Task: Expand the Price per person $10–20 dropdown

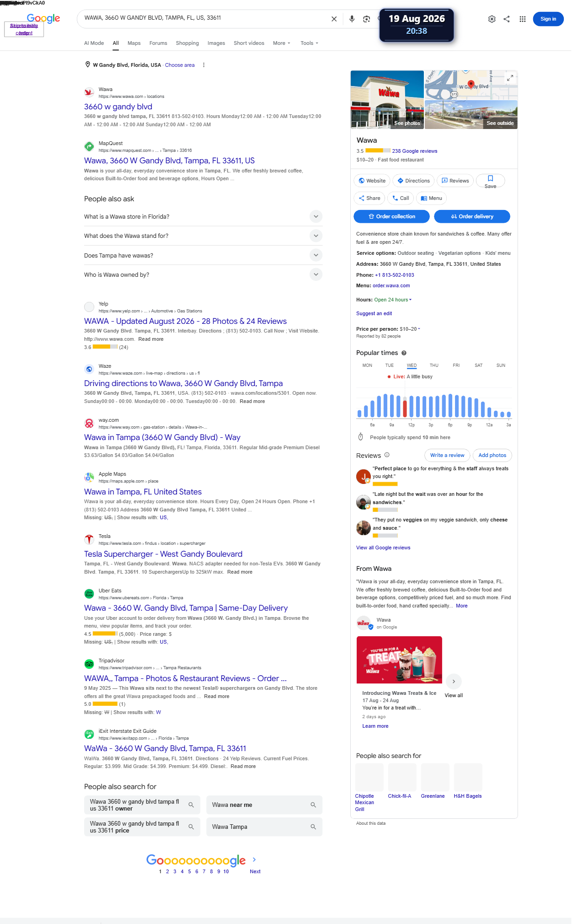Action: tap(410, 329)
